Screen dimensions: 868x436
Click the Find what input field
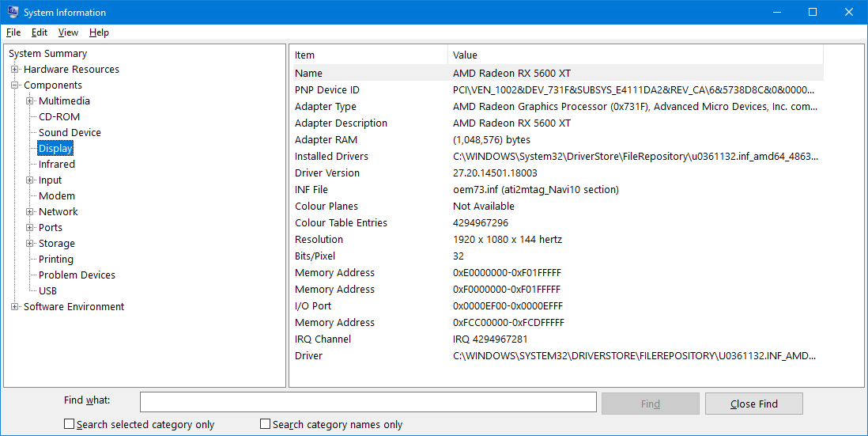[368, 402]
